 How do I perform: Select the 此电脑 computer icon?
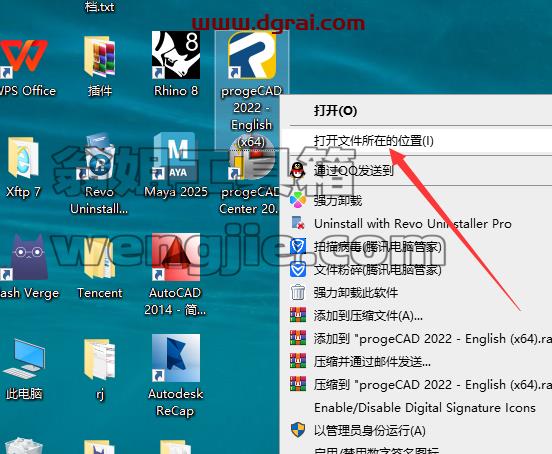24,359
